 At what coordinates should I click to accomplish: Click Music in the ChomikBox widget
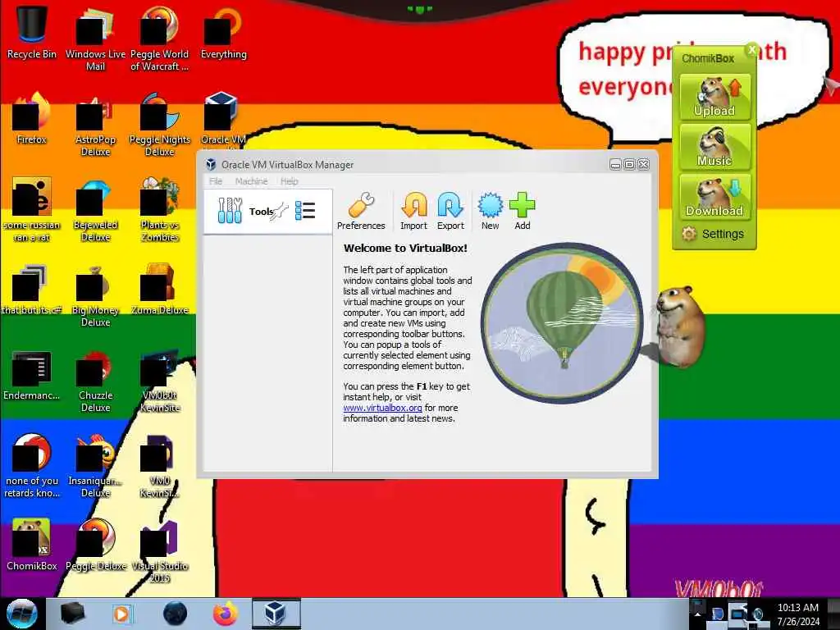click(714, 147)
